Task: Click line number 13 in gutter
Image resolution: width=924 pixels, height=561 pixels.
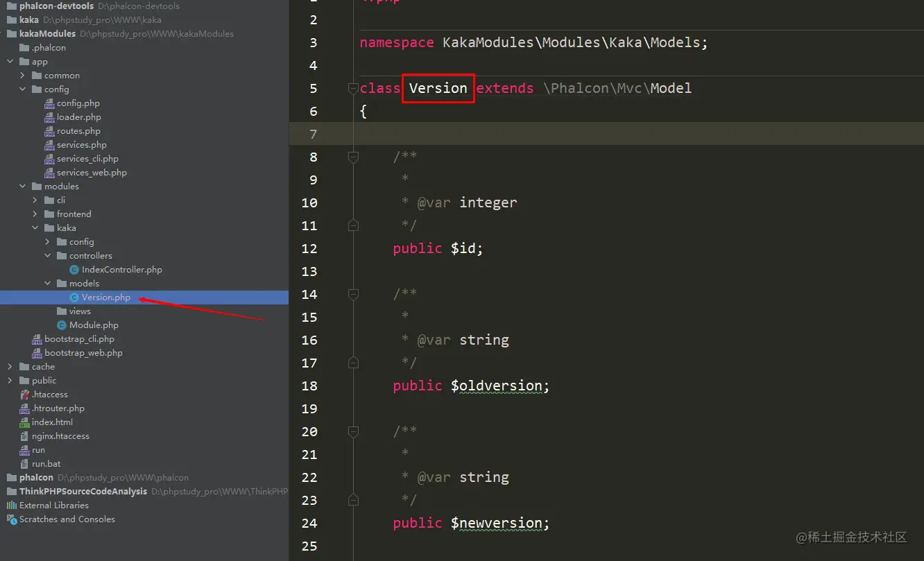Action: [309, 271]
